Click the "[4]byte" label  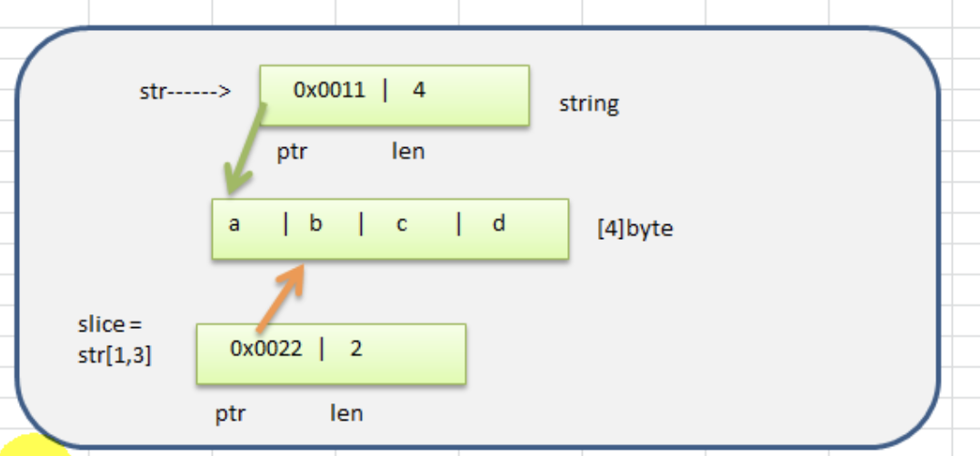coord(635,229)
